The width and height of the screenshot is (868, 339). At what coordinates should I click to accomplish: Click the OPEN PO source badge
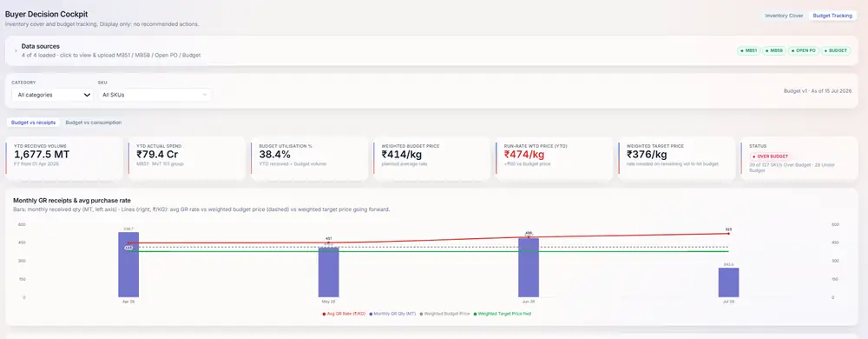click(x=803, y=50)
